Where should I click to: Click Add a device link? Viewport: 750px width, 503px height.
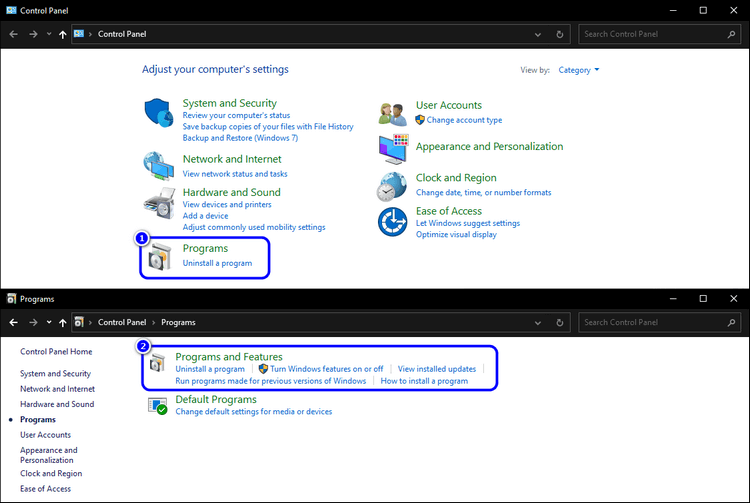point(205,216)
